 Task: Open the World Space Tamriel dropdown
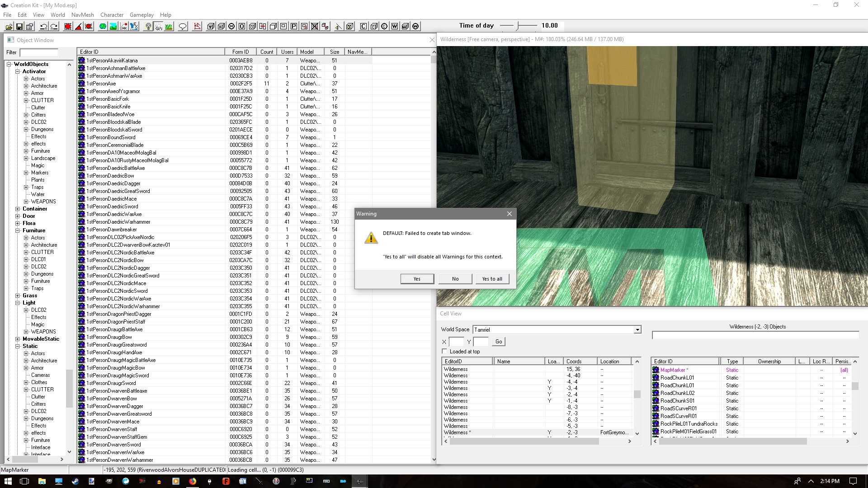click(637, 330)
